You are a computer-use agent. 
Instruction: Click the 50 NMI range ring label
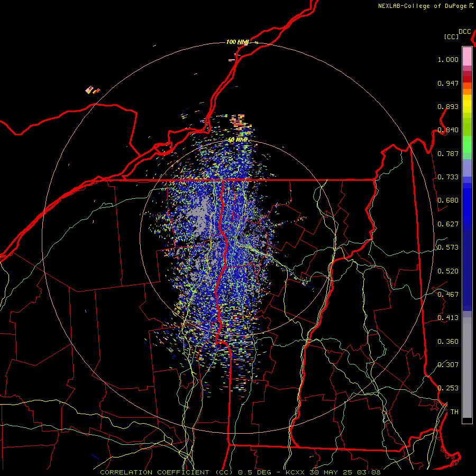click(237, 140)
